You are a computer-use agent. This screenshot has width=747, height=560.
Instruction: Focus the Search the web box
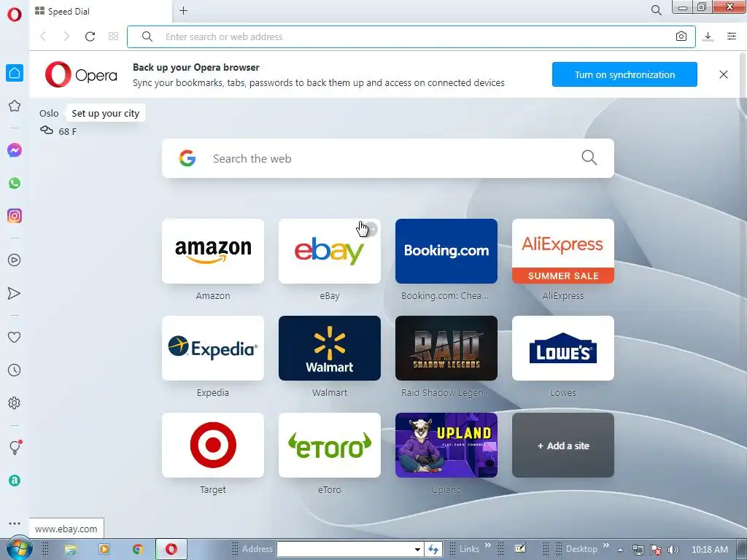388,158
